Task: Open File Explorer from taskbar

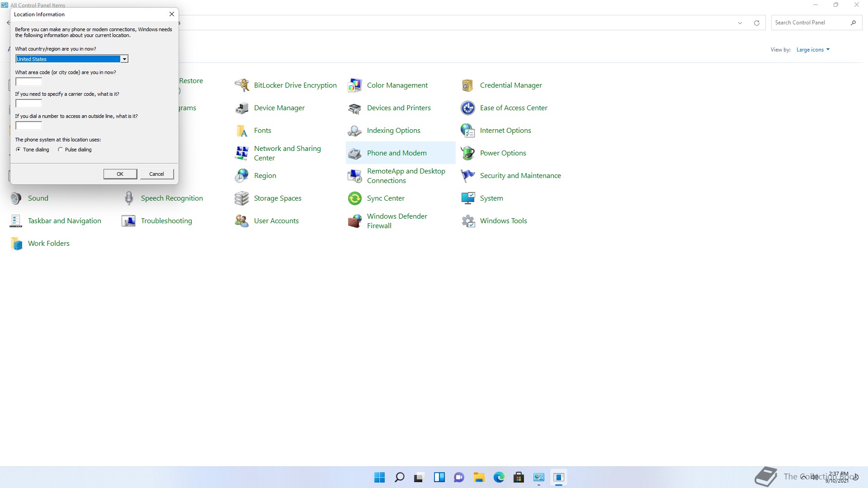Action: 479,477
